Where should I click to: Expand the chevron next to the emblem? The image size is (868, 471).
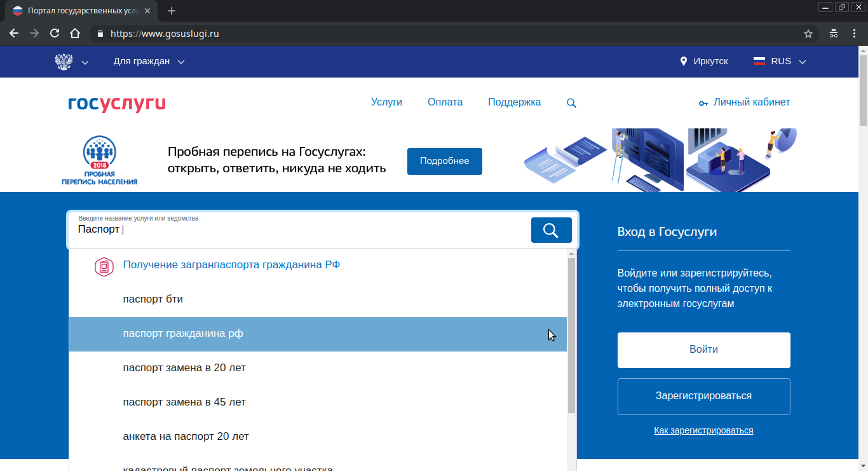(x=85, y=62)
